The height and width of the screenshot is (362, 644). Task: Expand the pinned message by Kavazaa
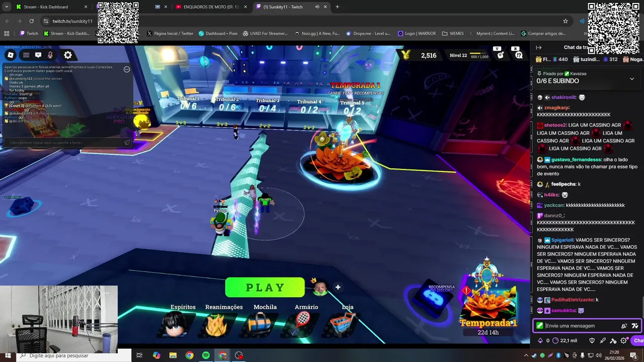click(x=632, y=79)
